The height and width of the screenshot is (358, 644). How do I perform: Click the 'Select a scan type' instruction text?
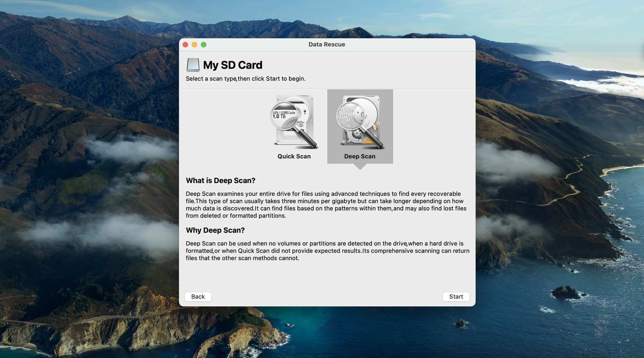point(246,78)
